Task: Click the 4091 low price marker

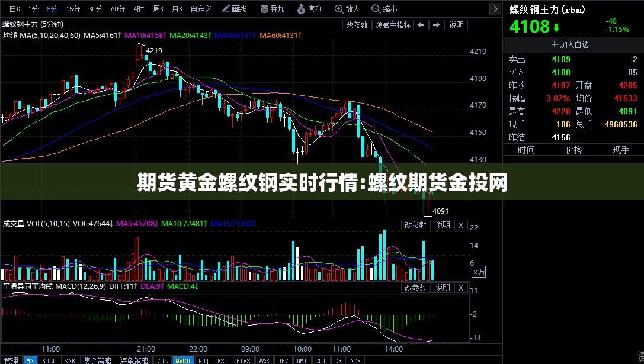Action: click(441, 211)
